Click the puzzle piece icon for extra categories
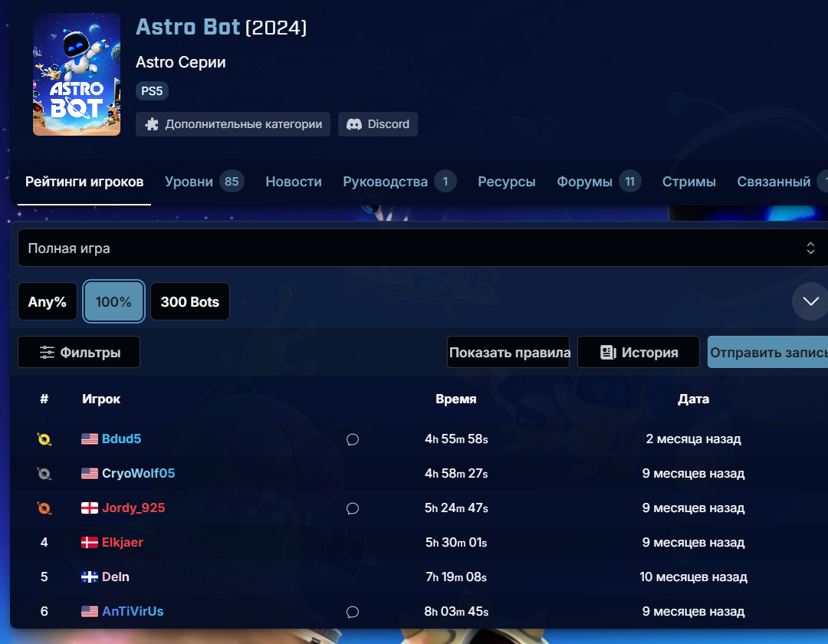 click(152, 124)
